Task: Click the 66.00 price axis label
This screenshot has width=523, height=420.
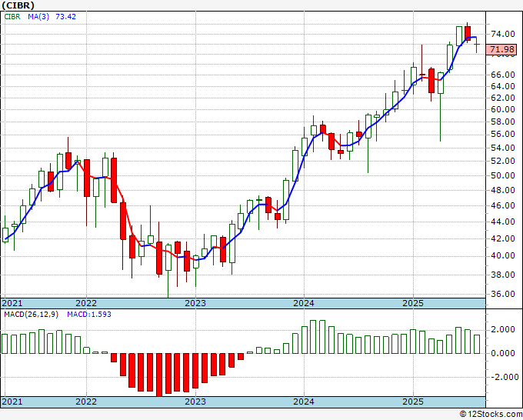Action: point(503,75)
